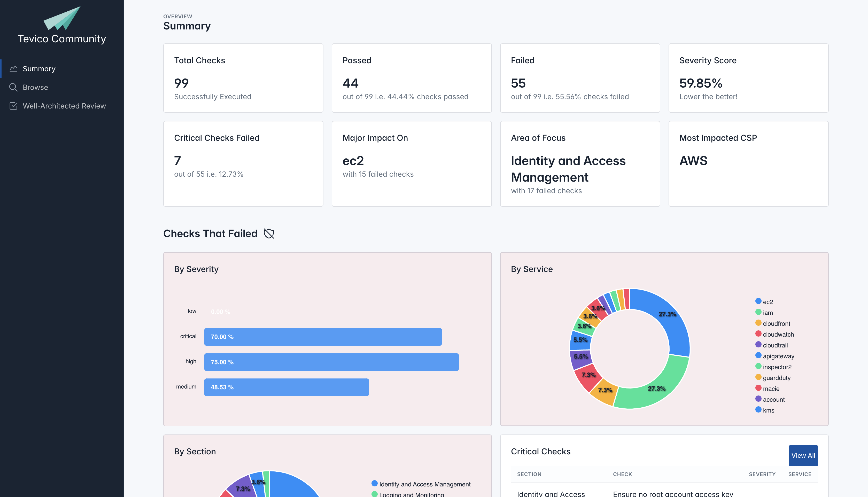Click the Summary chart icon in sidebar
Screen dimensions: 868x497
pos(13,69)
